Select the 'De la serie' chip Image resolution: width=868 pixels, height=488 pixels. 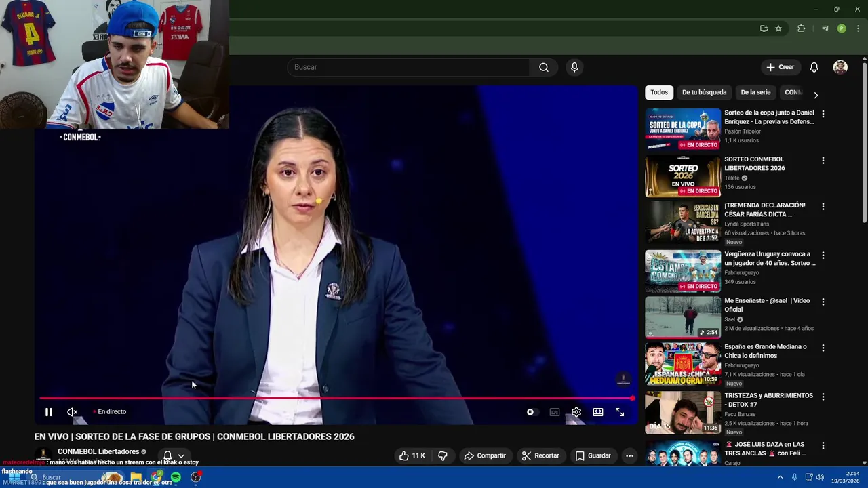pyautogui.click(x=755, y=92)
